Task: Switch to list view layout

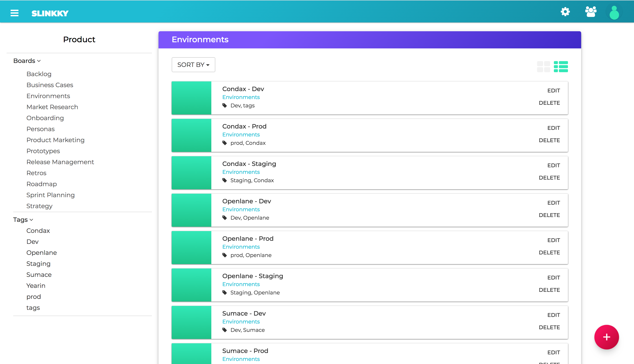Action: click(x=561, y=66)
